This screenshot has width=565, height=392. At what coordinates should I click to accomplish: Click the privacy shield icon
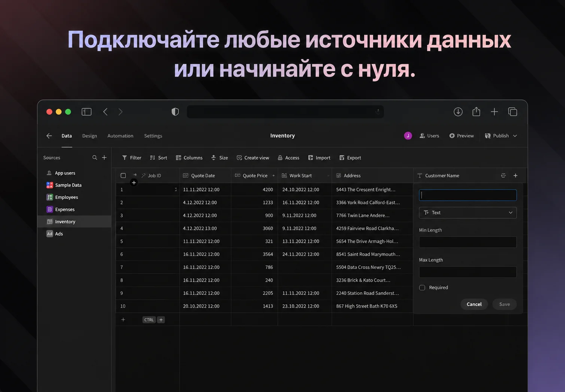pyautogui.click(x=175, y=112)
